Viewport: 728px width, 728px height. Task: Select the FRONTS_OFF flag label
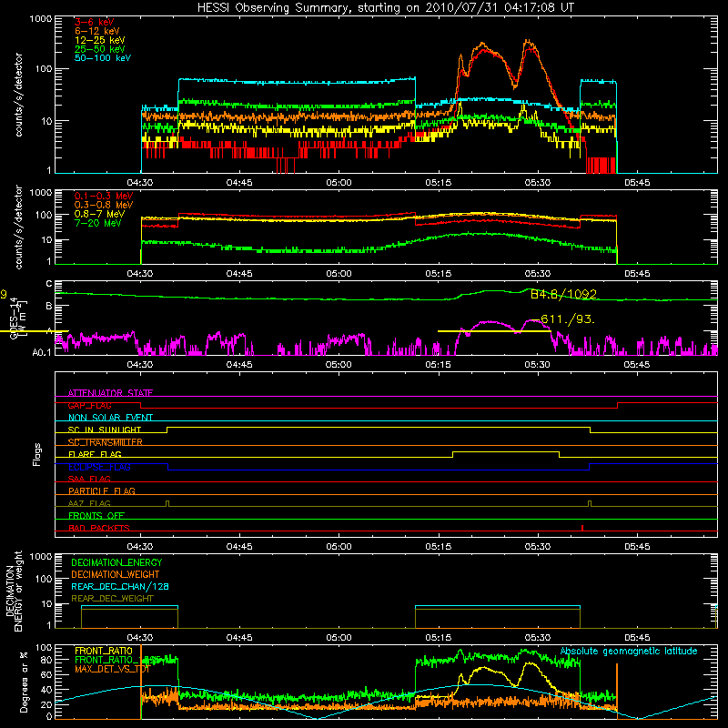(x=96, y=516)
